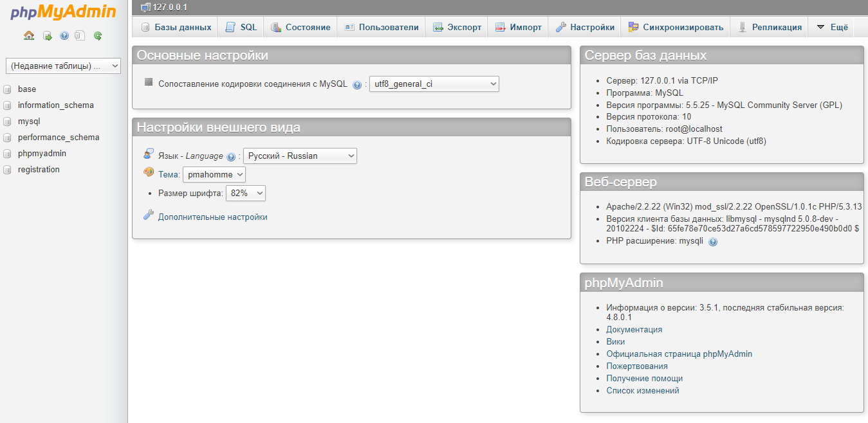Viewport: 868px width, 423px height.
Task: Open the Пользователи tab
Action: [382, 27]
